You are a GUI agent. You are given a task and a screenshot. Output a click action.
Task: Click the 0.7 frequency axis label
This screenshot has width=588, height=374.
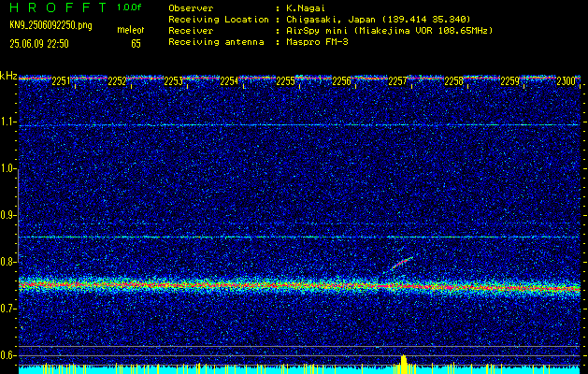coord(7,309)
